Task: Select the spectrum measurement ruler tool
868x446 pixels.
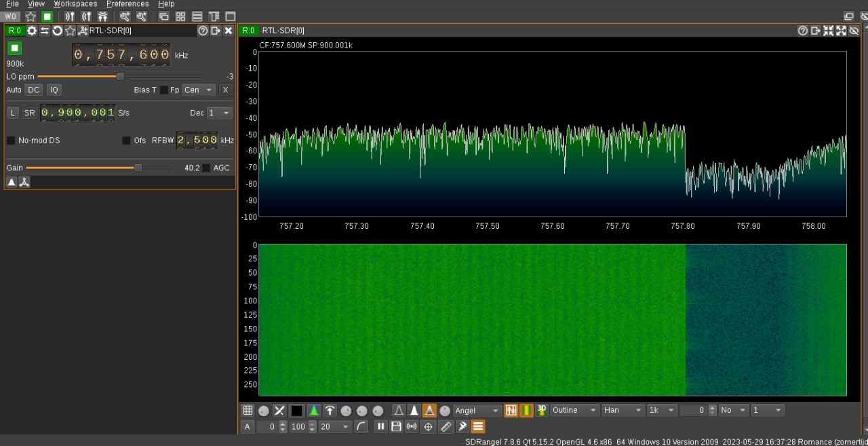Action: coord(446,426)
